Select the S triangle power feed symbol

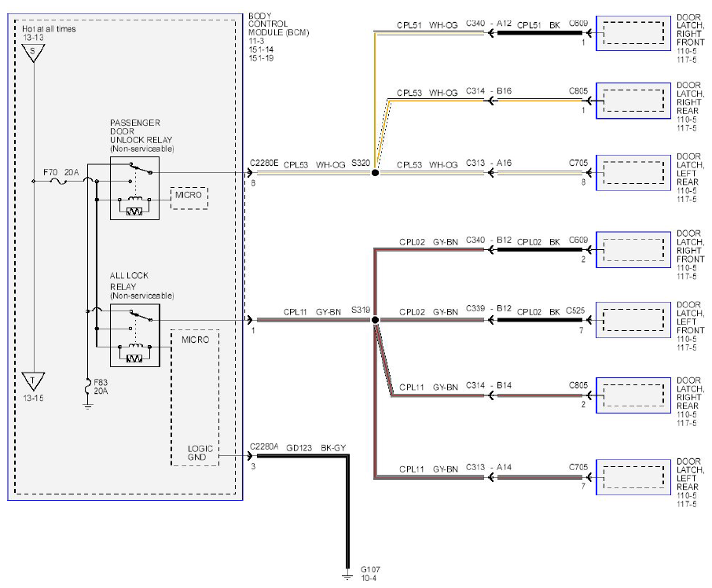coord(33,53)
